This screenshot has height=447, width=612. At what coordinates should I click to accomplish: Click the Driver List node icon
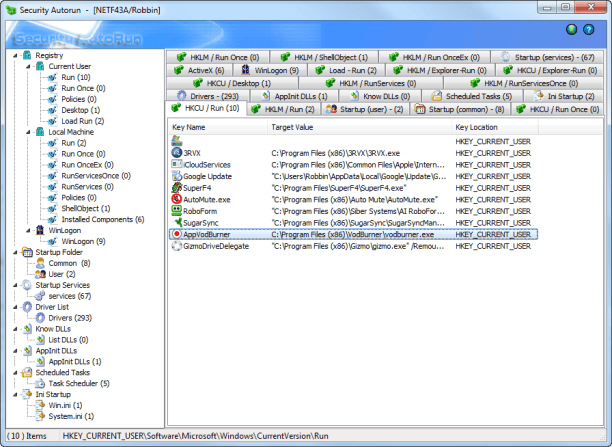(x=27, y=307)
